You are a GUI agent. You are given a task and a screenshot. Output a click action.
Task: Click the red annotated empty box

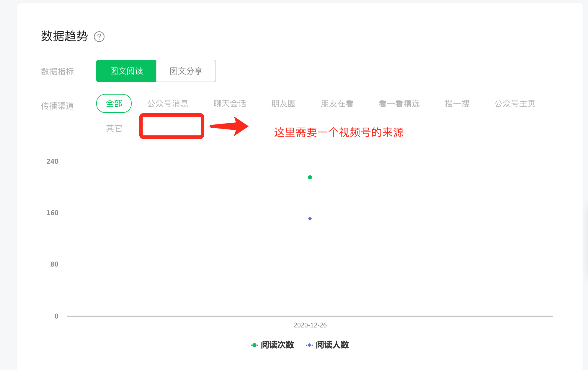[171, 126]
